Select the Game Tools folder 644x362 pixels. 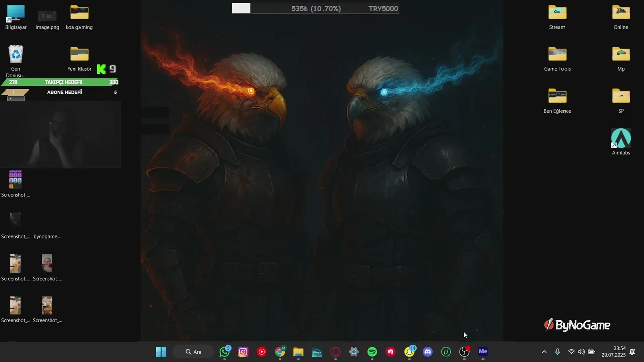coord(557,59)
